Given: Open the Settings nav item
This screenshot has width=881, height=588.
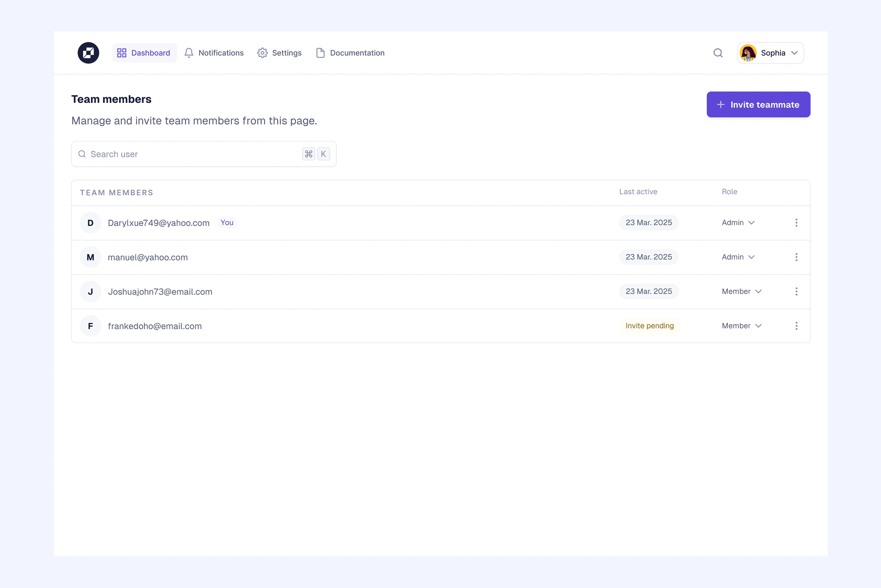Looking at the screenshot, I should (x=279, y=53).
